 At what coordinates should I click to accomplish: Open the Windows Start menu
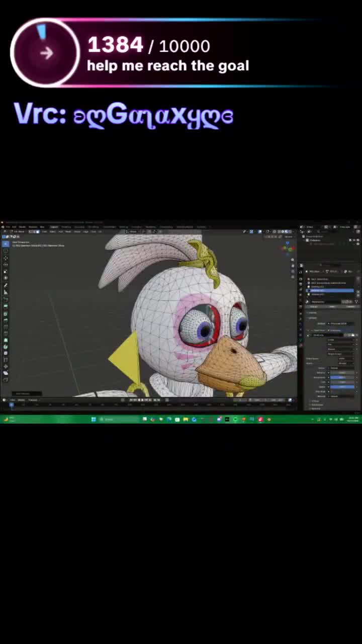point(93,419)
